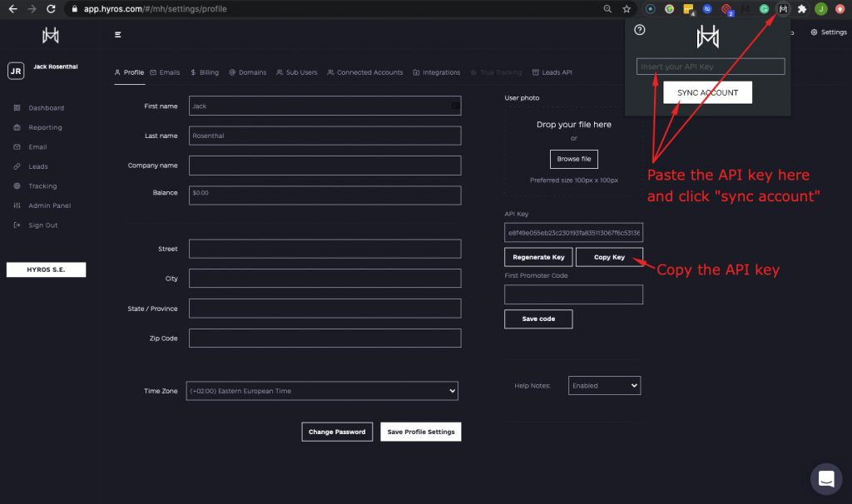
Task: Click the Balance input field
Action: coord(325,195)
